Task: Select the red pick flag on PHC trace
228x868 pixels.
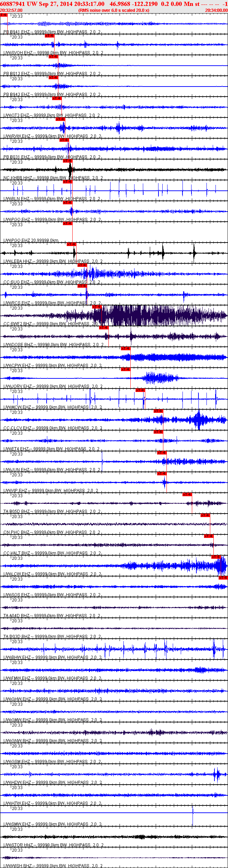Action: click(x=205, y=515)
